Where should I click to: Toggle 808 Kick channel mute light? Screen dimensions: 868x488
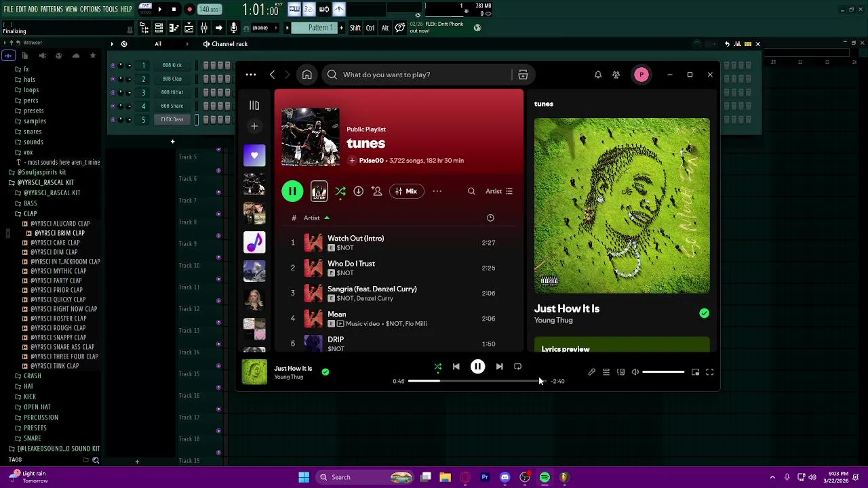[113, 65]
